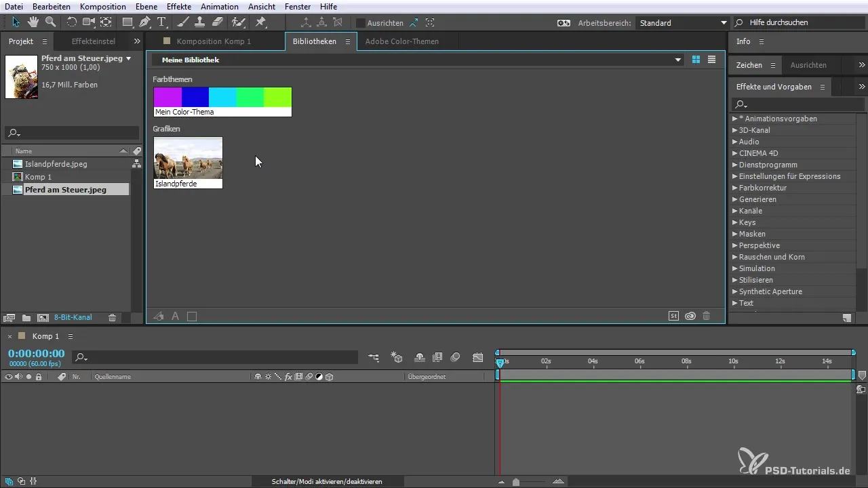The image size is (868, 488).
Task: Open the Graph Editor in timeline
Action: (478, 357)
